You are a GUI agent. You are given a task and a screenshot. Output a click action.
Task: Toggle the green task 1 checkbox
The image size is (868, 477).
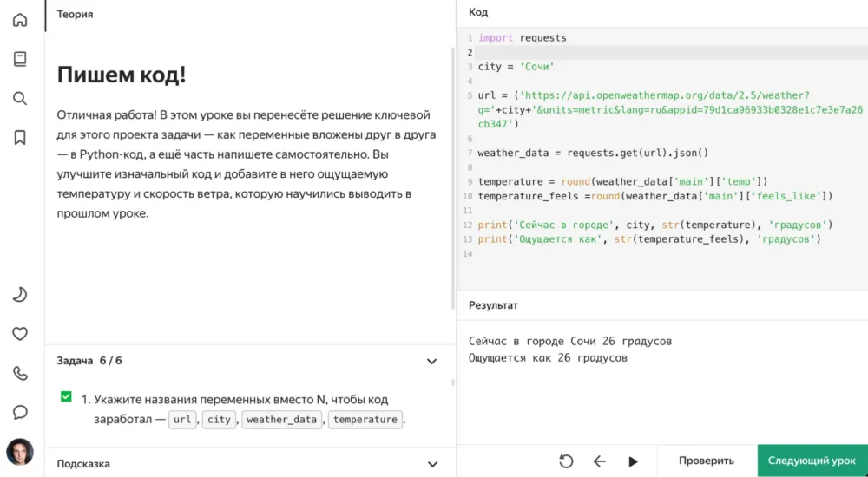coord(66,396)
